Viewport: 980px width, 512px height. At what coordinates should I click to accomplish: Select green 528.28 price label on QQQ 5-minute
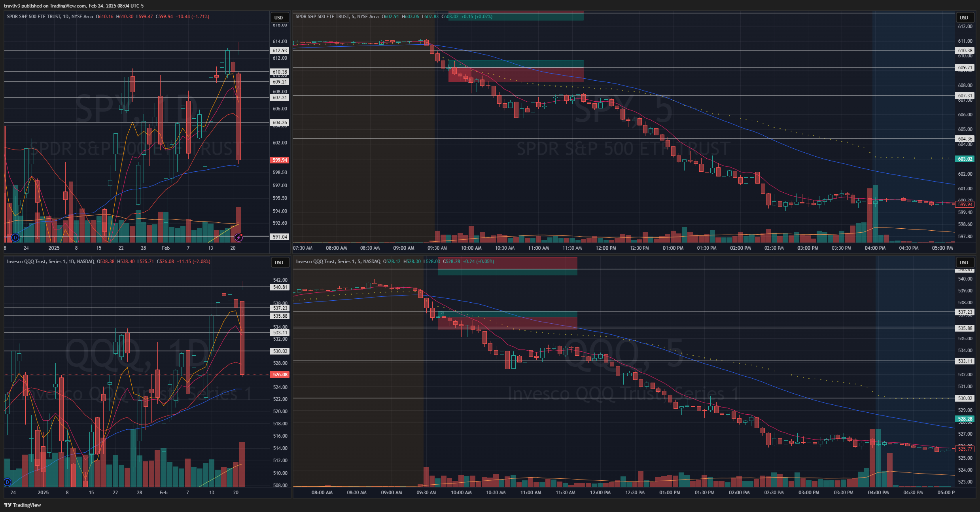tap(965, 419)
